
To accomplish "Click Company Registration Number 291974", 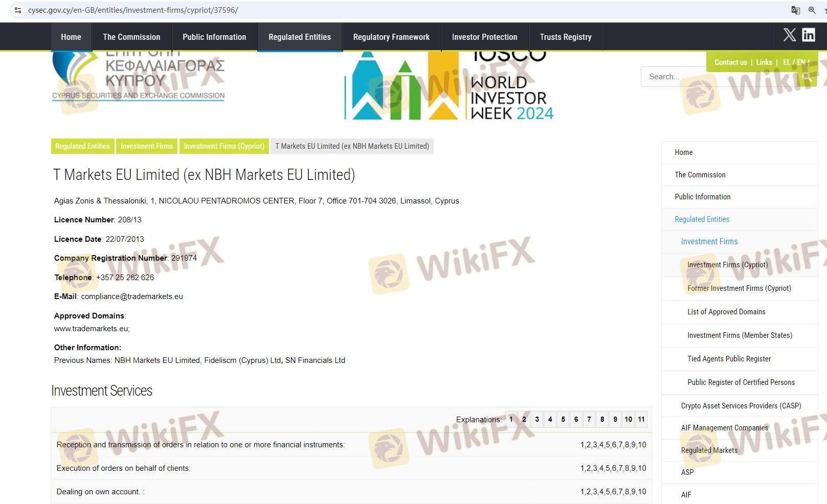I will [125, 258].
